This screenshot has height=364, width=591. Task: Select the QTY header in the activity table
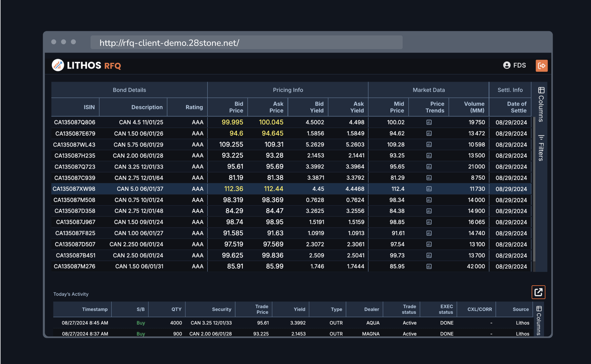[x=176, y=309]
